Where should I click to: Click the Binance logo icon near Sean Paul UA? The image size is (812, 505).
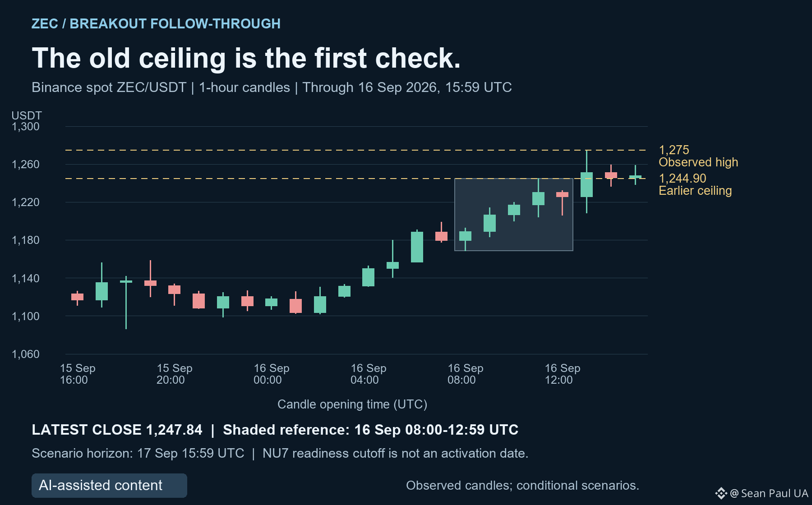click(x=721, y=493)
